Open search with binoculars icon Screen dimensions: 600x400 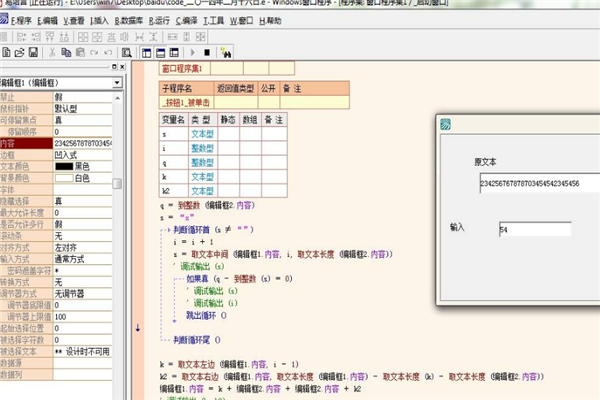point(226,53)
